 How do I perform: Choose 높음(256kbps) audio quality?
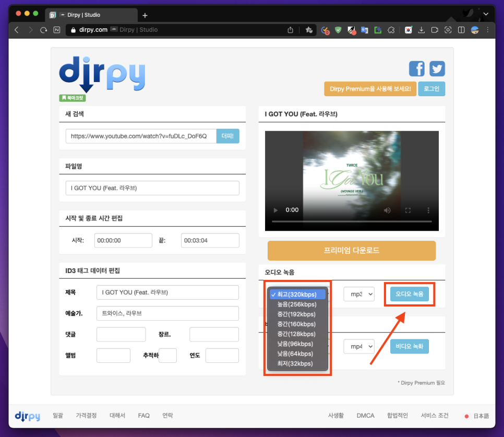click(297, 304)
